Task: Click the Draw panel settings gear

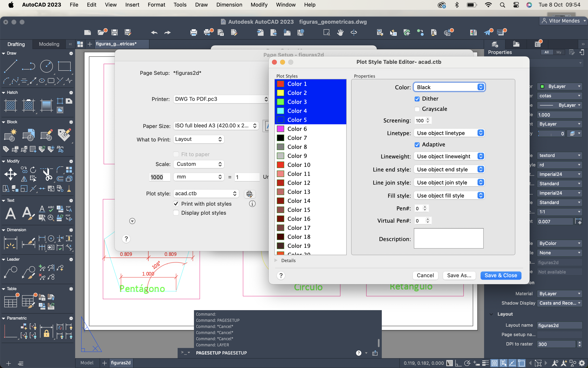Action: (71, 53)
